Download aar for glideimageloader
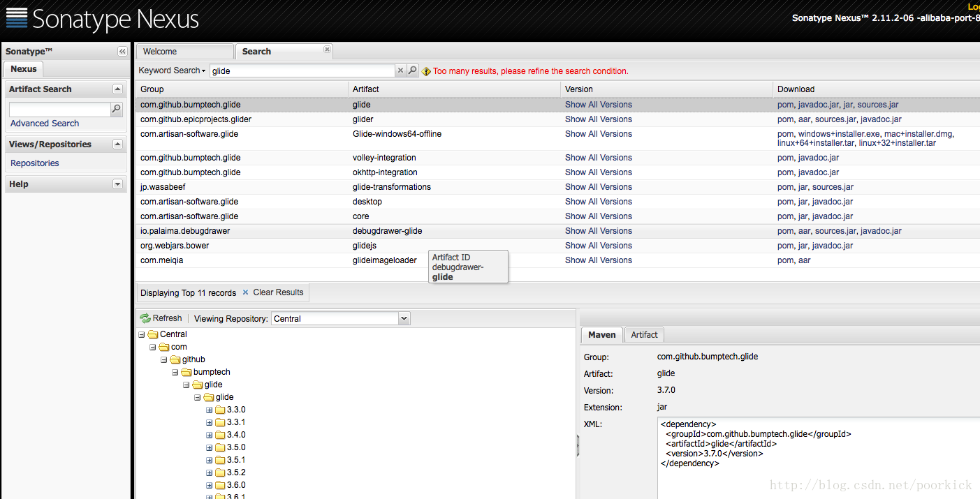This screenshot has height=499, width=980. click(803, 260)
